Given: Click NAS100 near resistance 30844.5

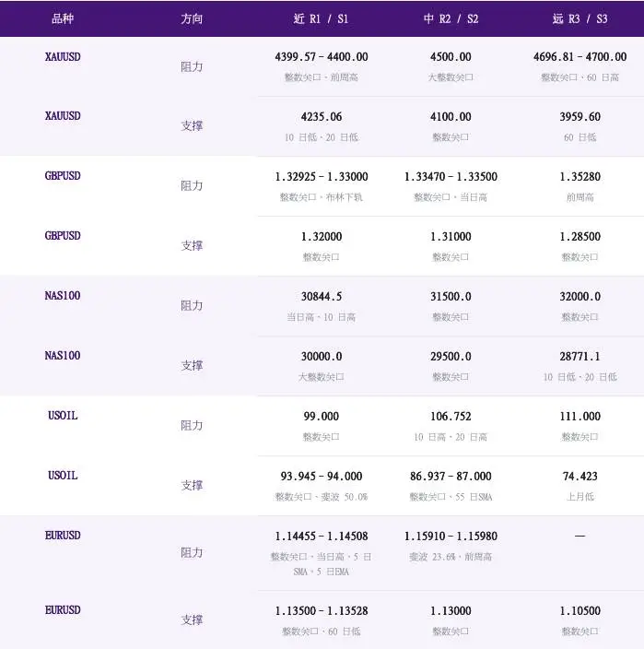Looking at the screenshot, I should pos(322,296).
